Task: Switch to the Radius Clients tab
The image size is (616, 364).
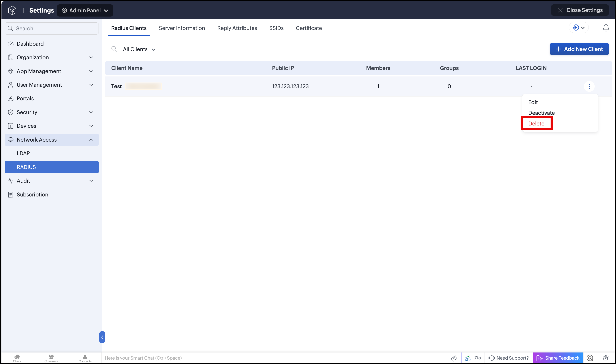Action: click(x=129, y=28)
